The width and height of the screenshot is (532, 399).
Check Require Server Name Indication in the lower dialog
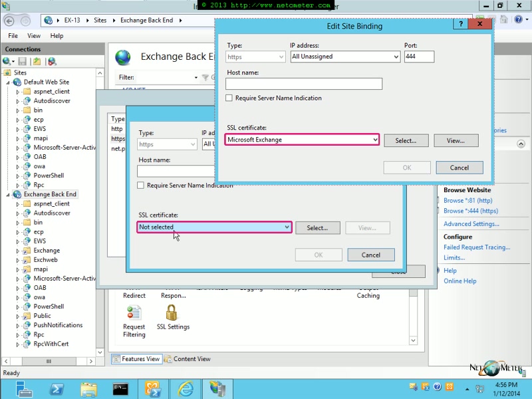140,186
